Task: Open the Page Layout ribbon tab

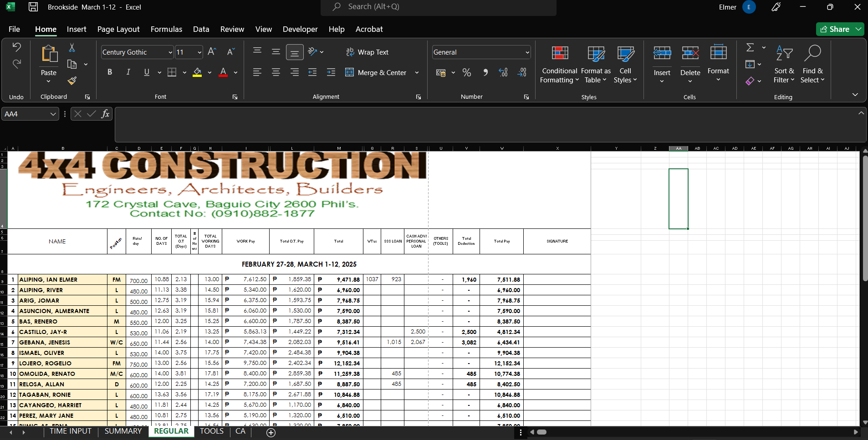Action: pyautogui.click(x=118, y=29)
